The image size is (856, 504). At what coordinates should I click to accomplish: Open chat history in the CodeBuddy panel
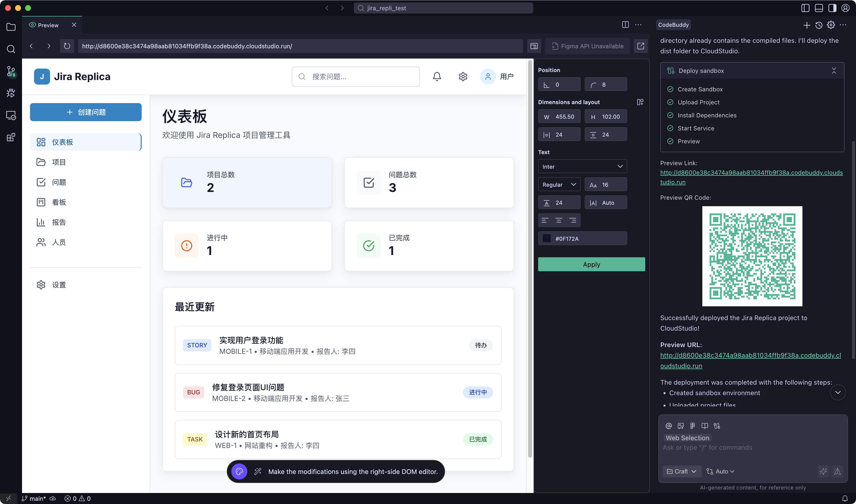[819, 25]
